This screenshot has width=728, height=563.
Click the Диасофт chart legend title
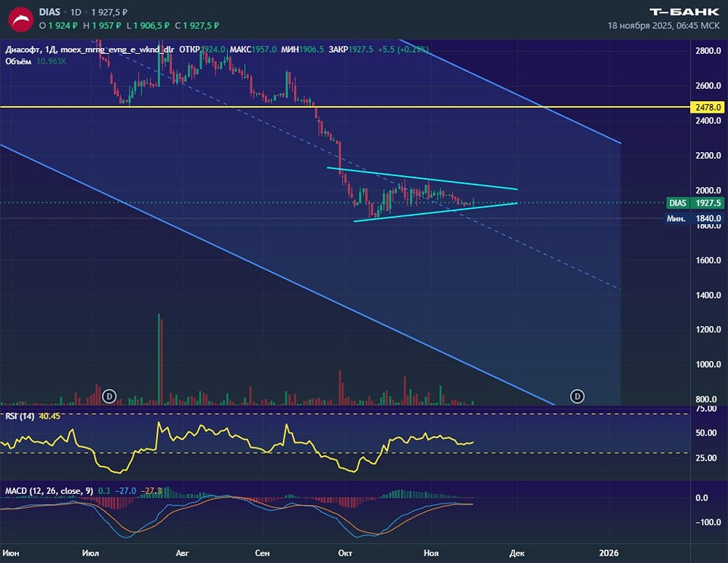[x=90, y=49]
